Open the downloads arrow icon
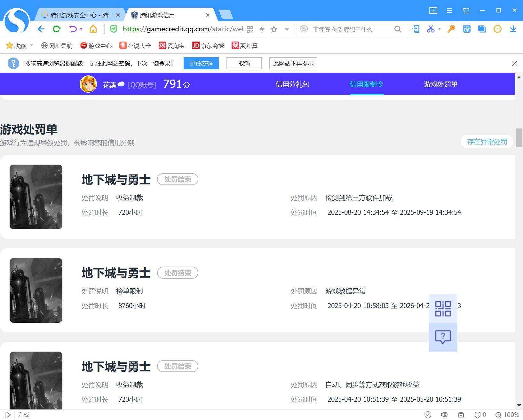 tap(513, 29)
